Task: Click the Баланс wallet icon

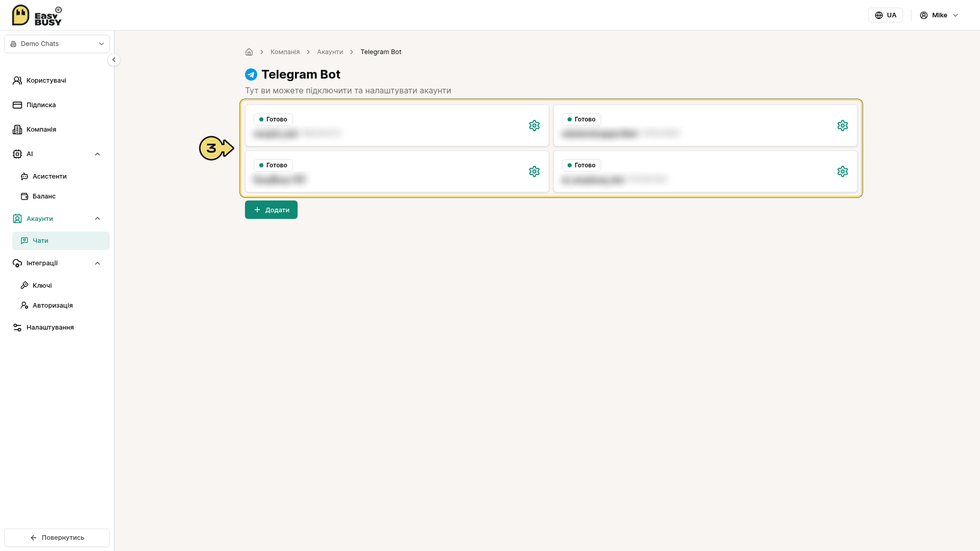Action: coord(24,196)
